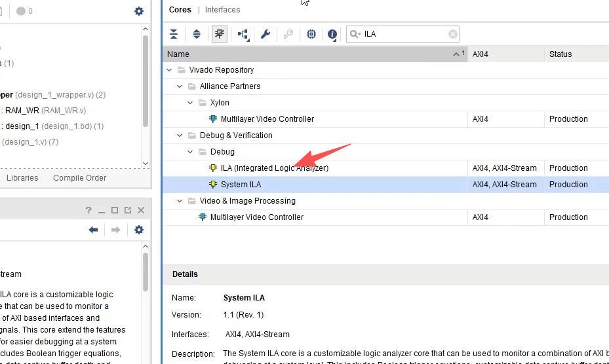Click the Alliance Partners folder icon
The width and height of the screenshot is (609, 364).
[x=191, y=86]
